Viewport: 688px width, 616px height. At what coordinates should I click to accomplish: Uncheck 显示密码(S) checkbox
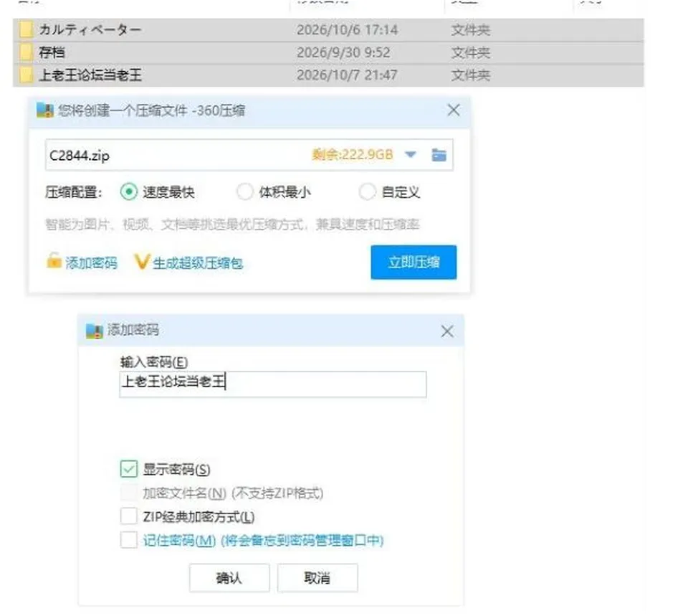128,469
